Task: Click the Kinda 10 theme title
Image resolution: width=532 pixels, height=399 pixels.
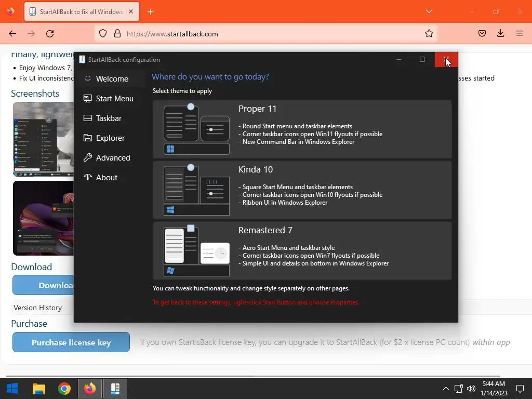Action: click(x=256, y=170)
